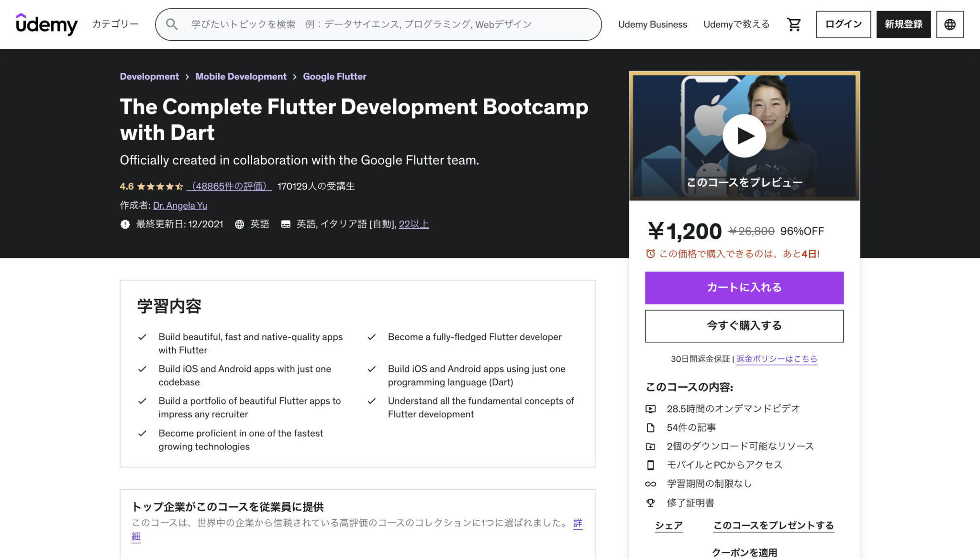Open the Dr. Angela Yu instructor page
Screen dimensions: 980x559
(180, 205)
